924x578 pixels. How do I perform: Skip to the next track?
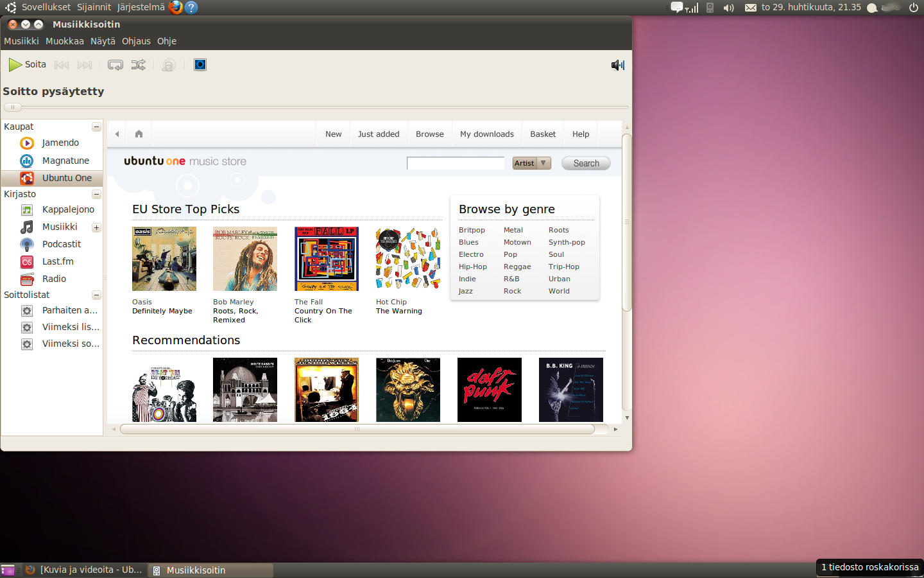point(85,65)
